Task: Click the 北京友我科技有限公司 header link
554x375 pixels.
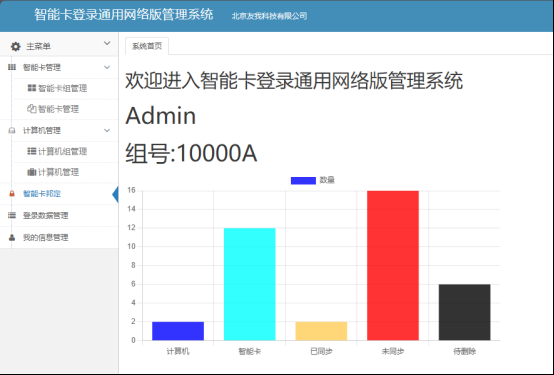Action: [269, 16]
